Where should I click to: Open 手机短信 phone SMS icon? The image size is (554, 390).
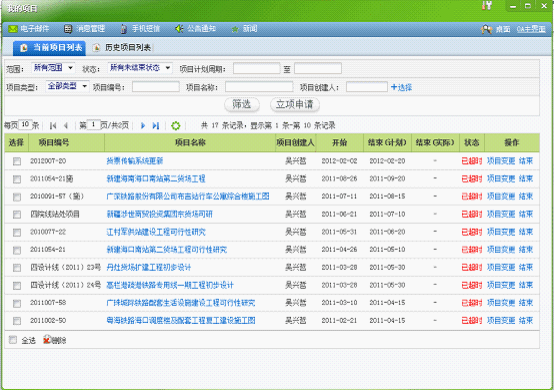click(x=124, y=29)
